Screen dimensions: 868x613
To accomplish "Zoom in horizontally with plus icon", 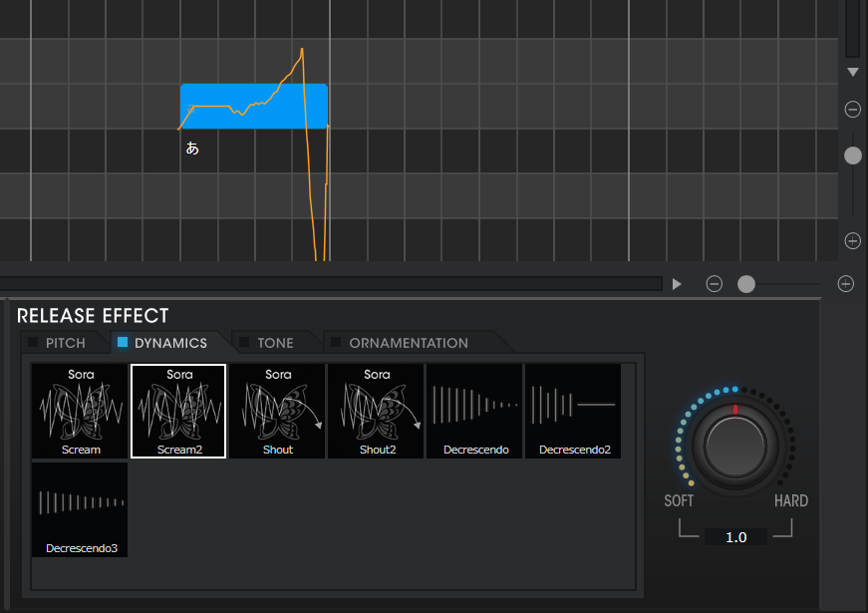I will coord(845,284).
